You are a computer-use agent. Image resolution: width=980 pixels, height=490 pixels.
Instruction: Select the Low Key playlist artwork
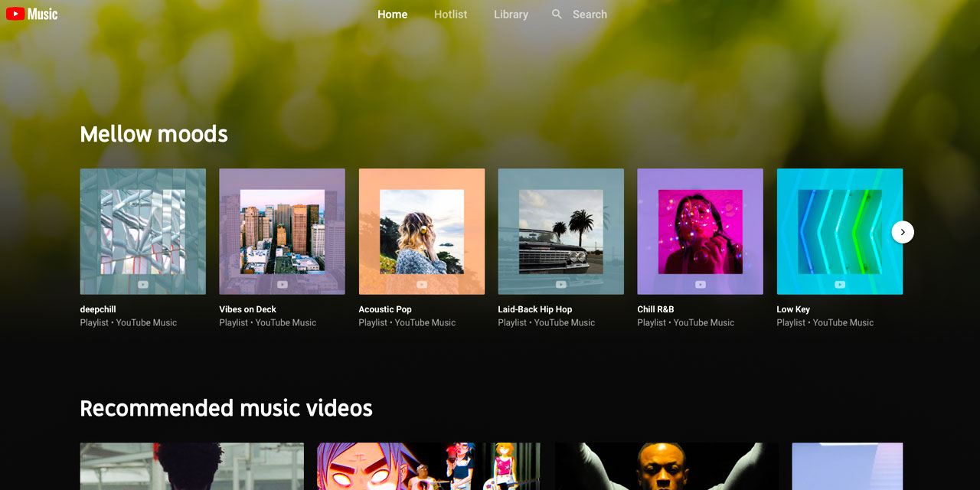click(839, 231)
